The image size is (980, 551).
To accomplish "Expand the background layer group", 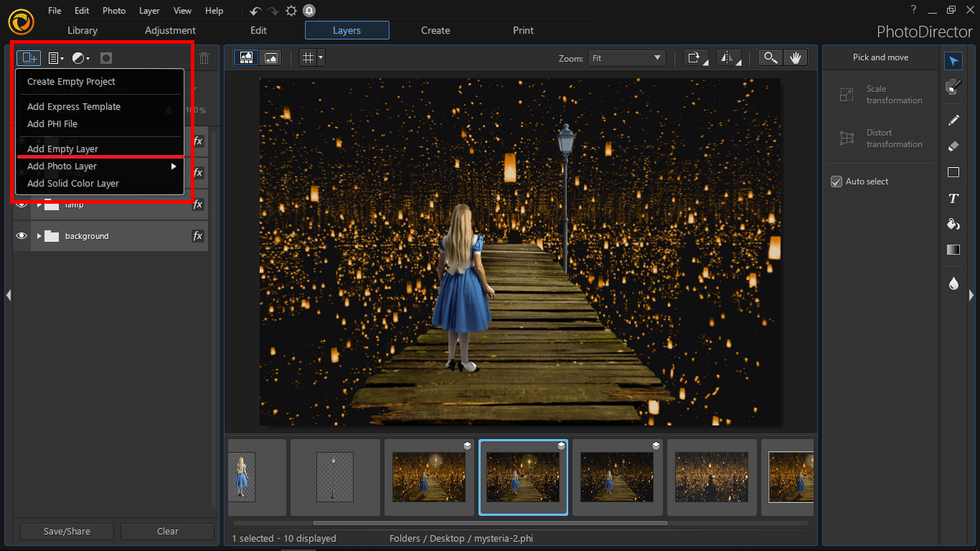I will pos(39,236).
